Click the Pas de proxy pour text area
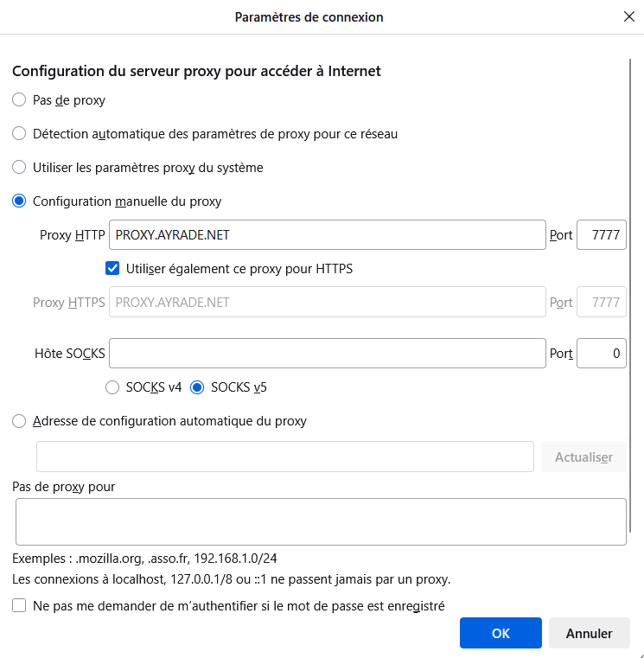Viewport: 644px width, 658px height. pos(321,522)
